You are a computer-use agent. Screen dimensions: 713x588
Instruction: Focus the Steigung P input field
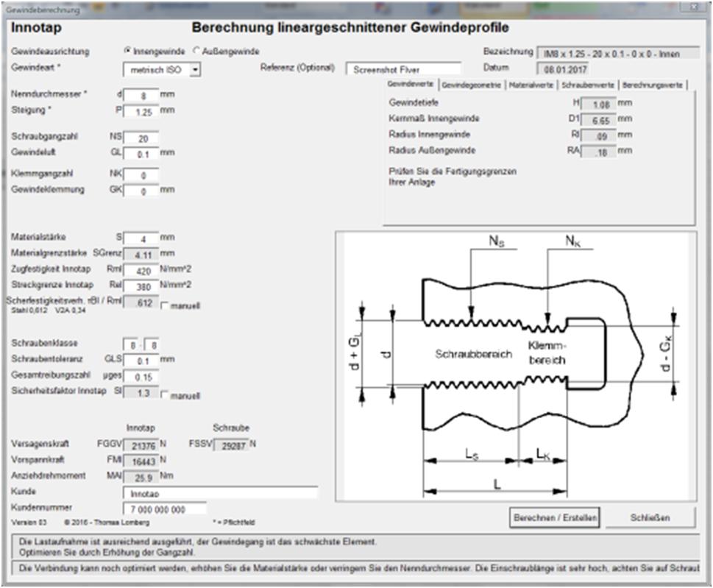point(141,111)
